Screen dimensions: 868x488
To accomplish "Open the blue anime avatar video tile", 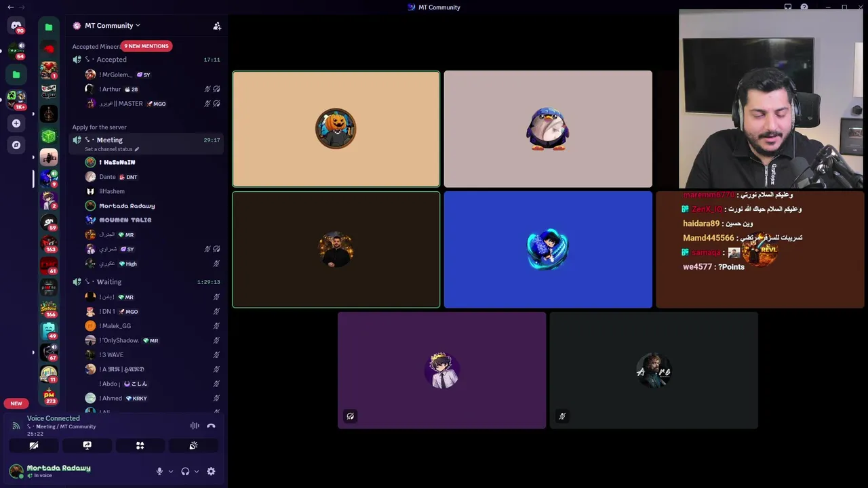I will tap(548, 249).
